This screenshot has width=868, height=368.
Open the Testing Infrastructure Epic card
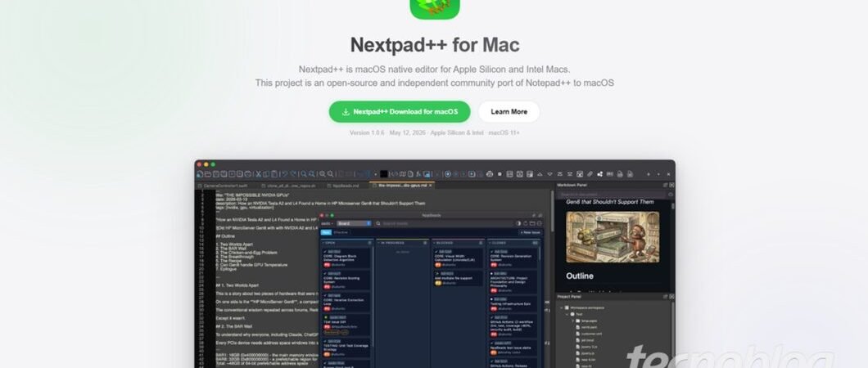[513, 304]
